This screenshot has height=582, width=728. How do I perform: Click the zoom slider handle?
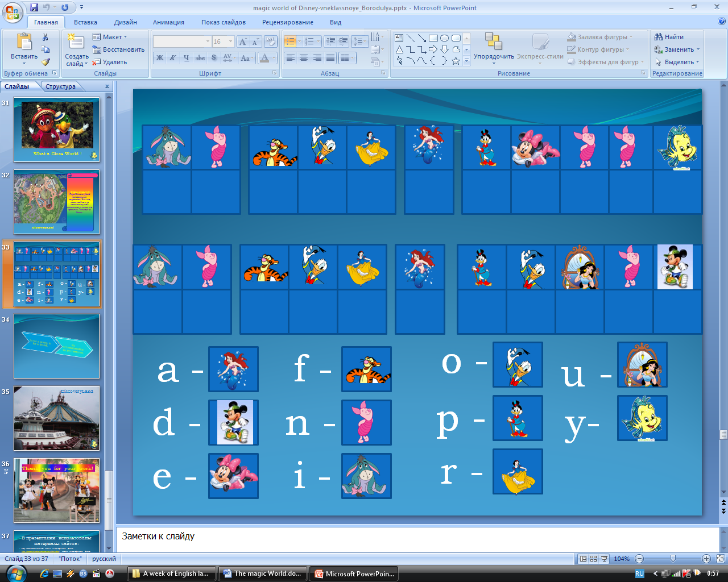pos(673,559)
